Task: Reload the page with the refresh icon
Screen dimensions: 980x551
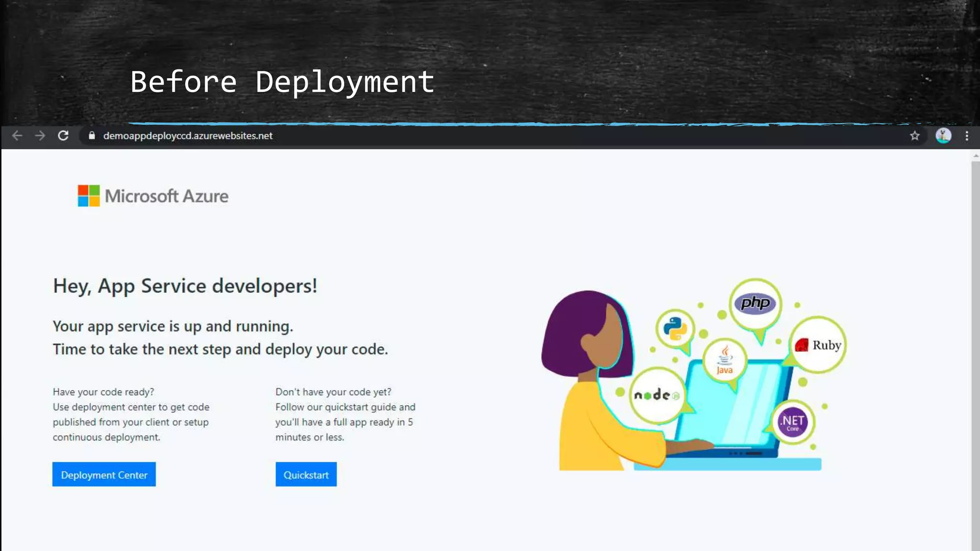Action: (x=63, y=136)
